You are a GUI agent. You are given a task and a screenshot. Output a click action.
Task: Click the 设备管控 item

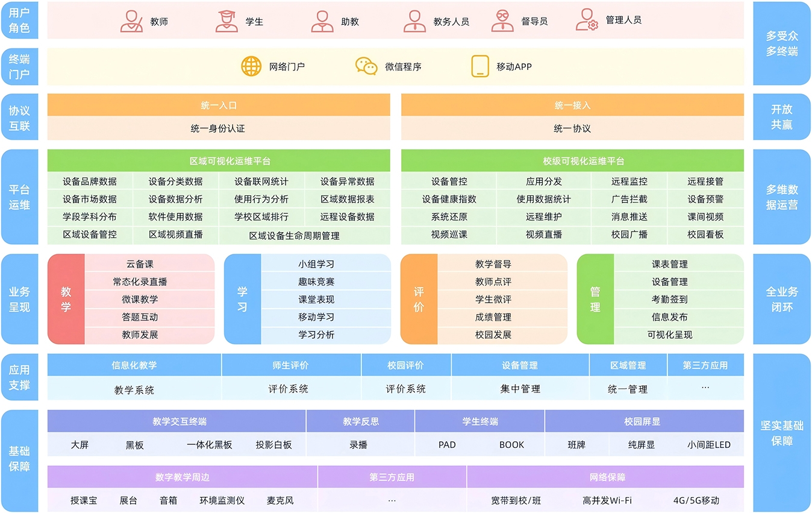pyautogui.click(x=449, y=181)
